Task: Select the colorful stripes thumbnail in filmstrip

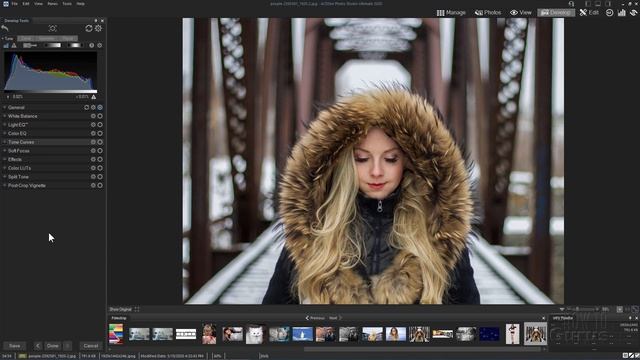Action: [116, 334]
